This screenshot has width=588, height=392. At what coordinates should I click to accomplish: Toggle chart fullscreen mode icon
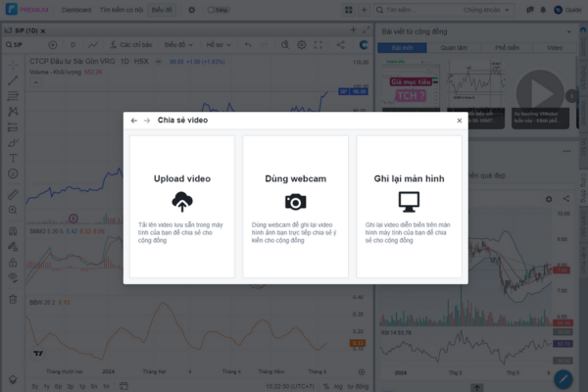coord(318,45)
